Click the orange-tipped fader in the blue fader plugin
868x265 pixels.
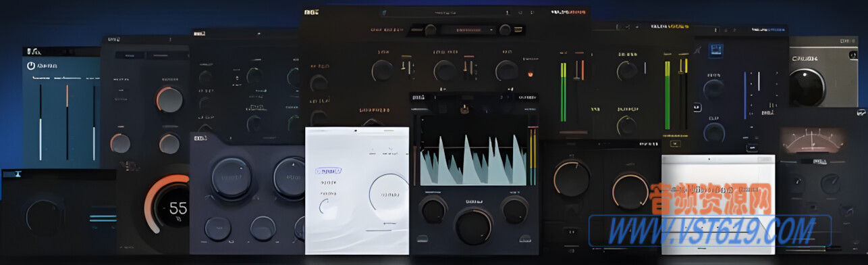point(67,122)
